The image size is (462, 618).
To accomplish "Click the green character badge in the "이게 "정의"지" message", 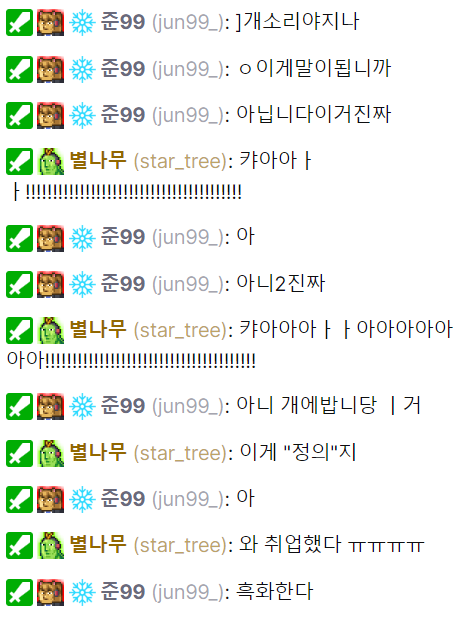I will coord(51,453).
